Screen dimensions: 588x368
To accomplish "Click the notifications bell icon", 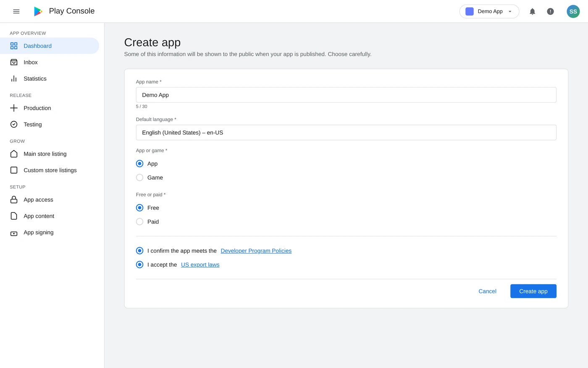I will click(x=532, y=11).
